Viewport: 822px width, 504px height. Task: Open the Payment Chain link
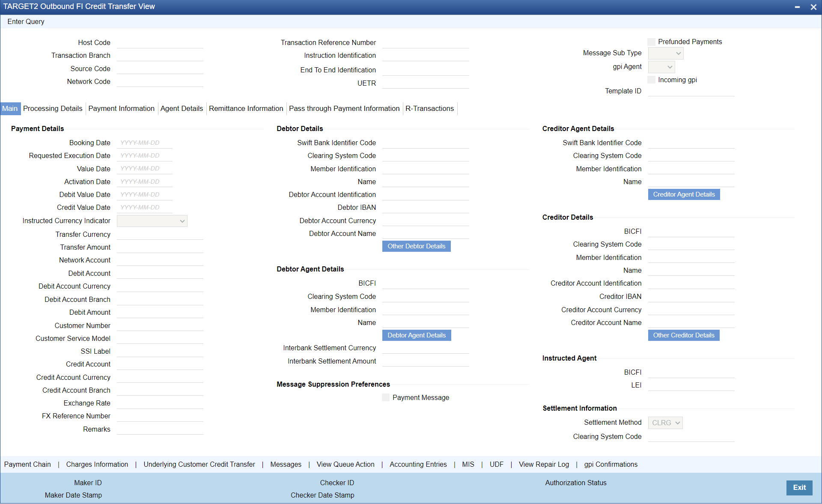[x=27, y=465]
